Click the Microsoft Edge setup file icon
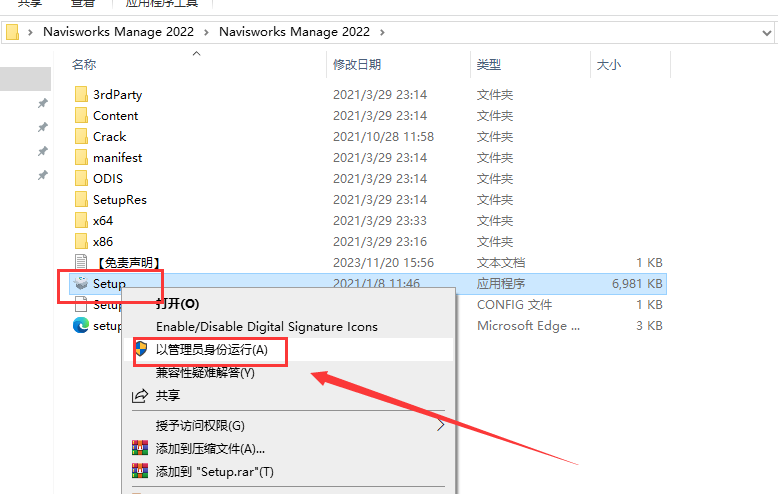The height and width of the screenshot is (494, 778). click(x=81, y=325)
